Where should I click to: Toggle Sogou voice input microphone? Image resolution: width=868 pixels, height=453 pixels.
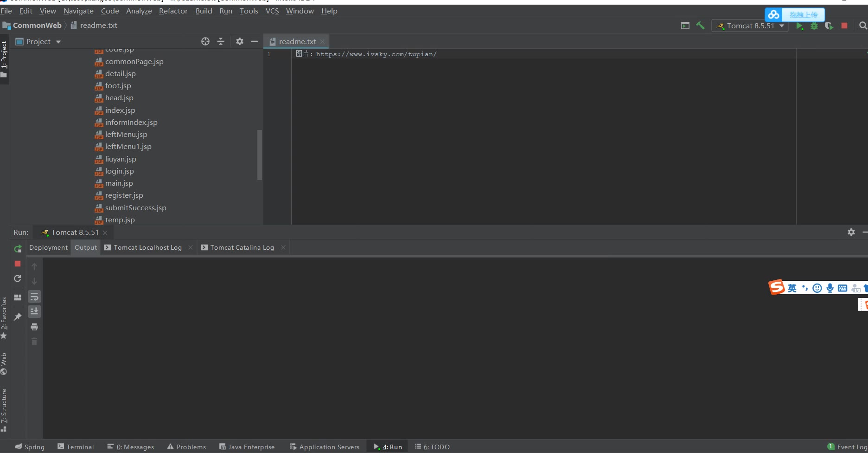point(830,288)
